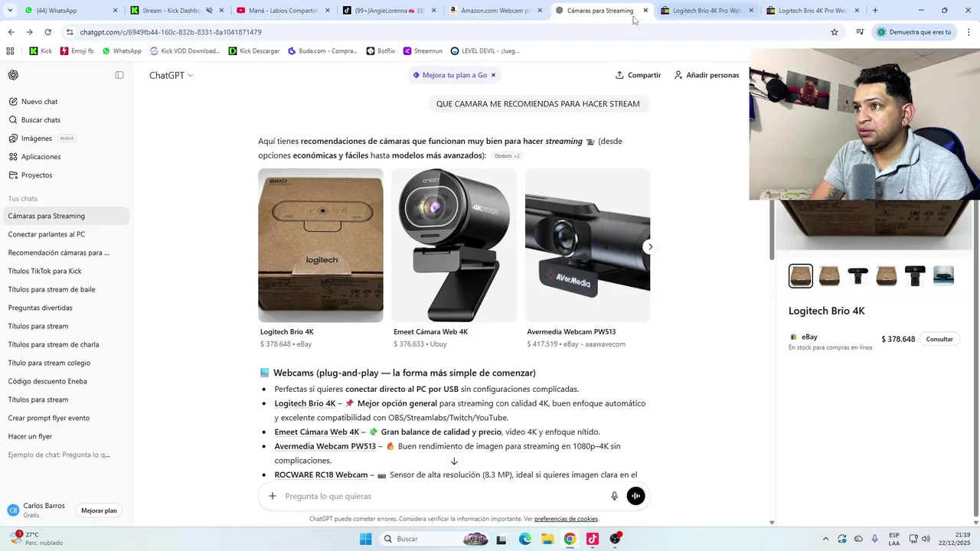Click the Mejorar plan button in sidebar
The width and height of the screenshot is (980, 551).
click(x=99, y=510)
